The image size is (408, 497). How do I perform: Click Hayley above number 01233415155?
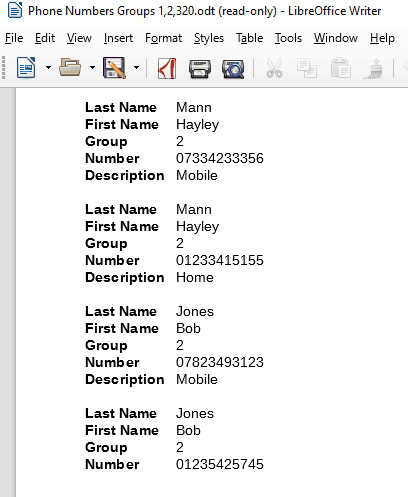(x=197, y=227)
